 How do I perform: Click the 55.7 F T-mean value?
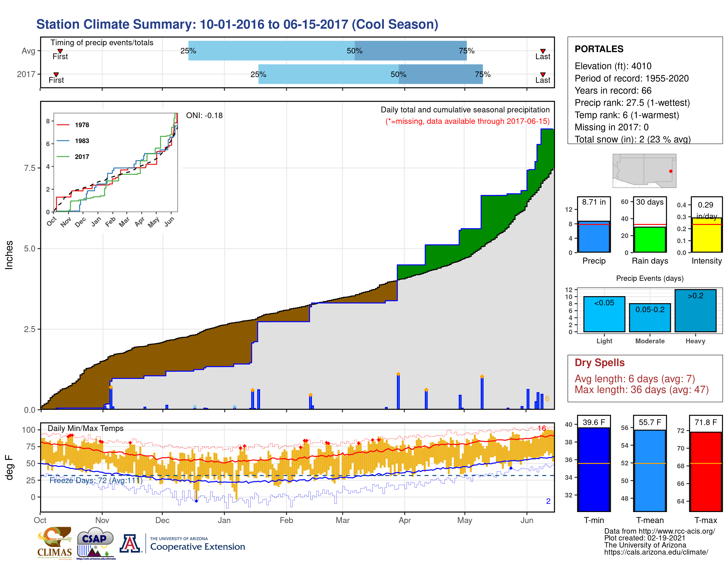coord(650,422)
